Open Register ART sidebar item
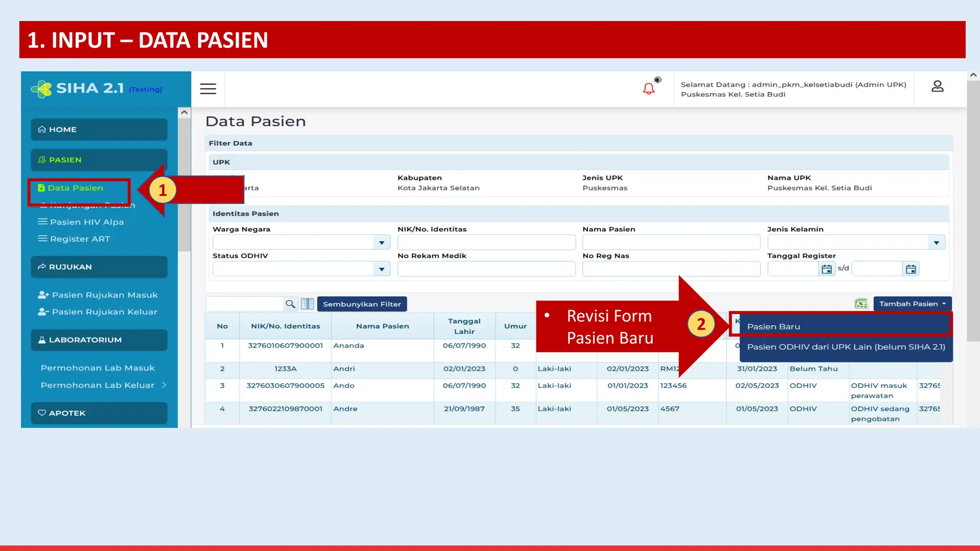The height and width of the screenshot is (551, 980). pos(80,239)
